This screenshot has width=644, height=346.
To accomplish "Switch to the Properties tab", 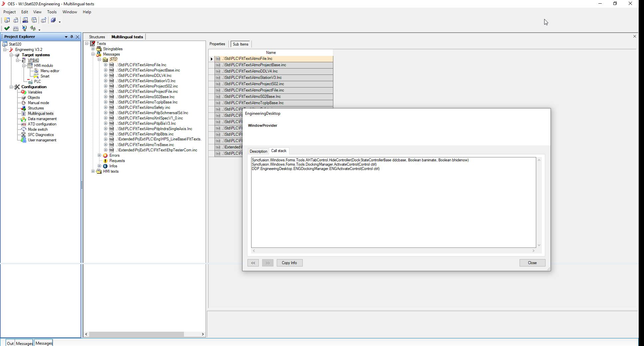I will coord(217,44).
